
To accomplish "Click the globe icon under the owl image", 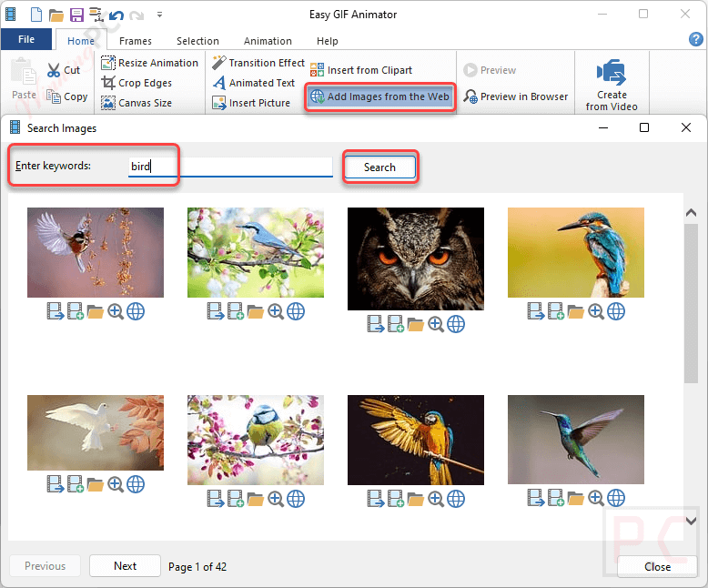I will tap(456, 324).
